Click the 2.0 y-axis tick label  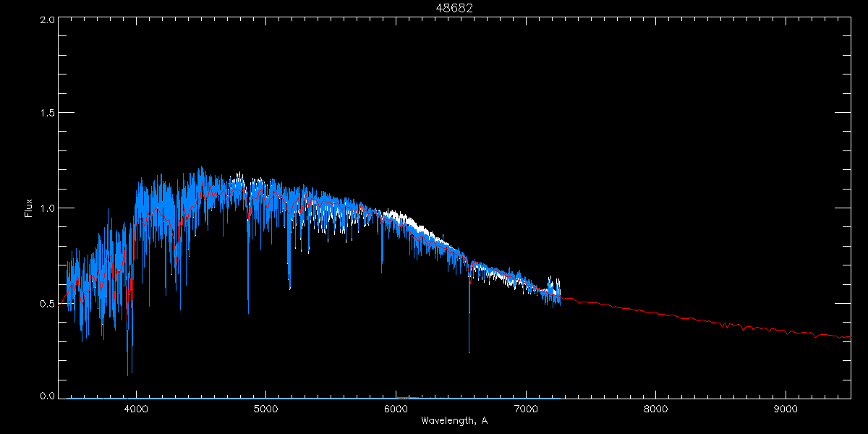(x=47, y=20)
